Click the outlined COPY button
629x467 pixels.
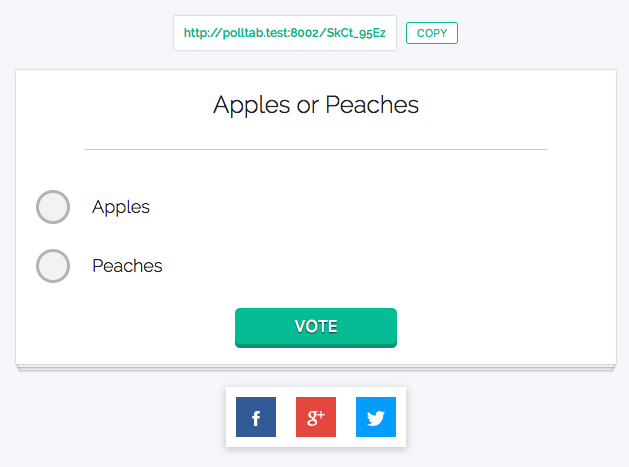(x=432, y=33)
